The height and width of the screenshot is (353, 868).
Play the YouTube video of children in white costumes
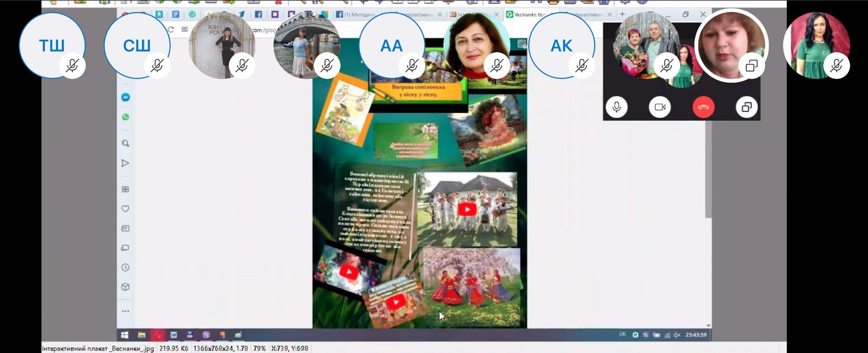tap(467, 209)
